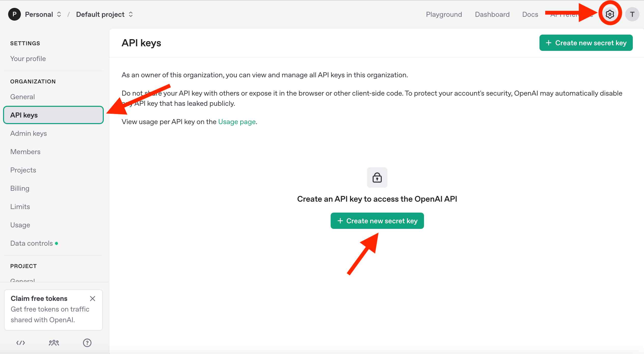This screenshot has width=644, height=354.
Task: Click the Personal organization avatar P
Action: tap(14, 14)
